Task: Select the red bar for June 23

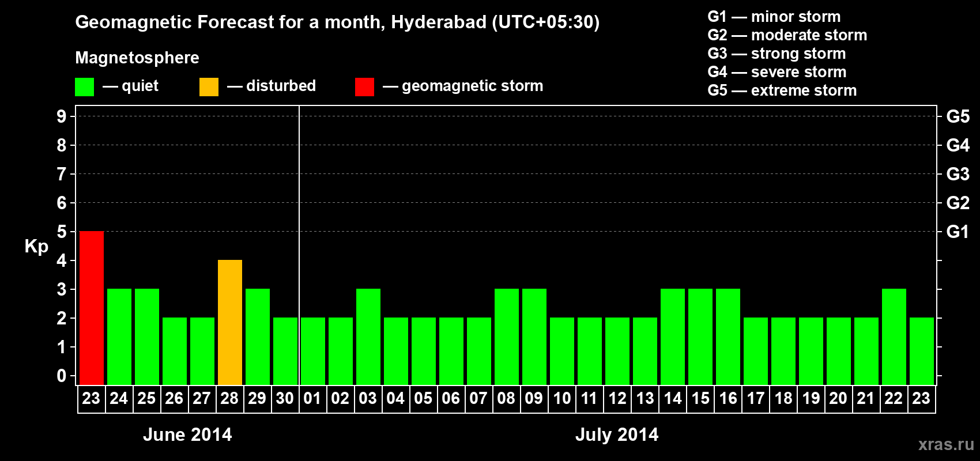Action: 92,308
